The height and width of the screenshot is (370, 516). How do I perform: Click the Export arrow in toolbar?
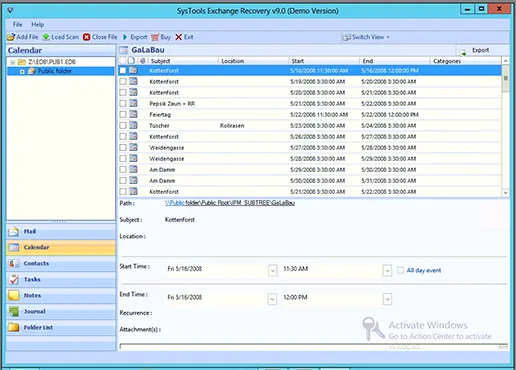(125, 37)
